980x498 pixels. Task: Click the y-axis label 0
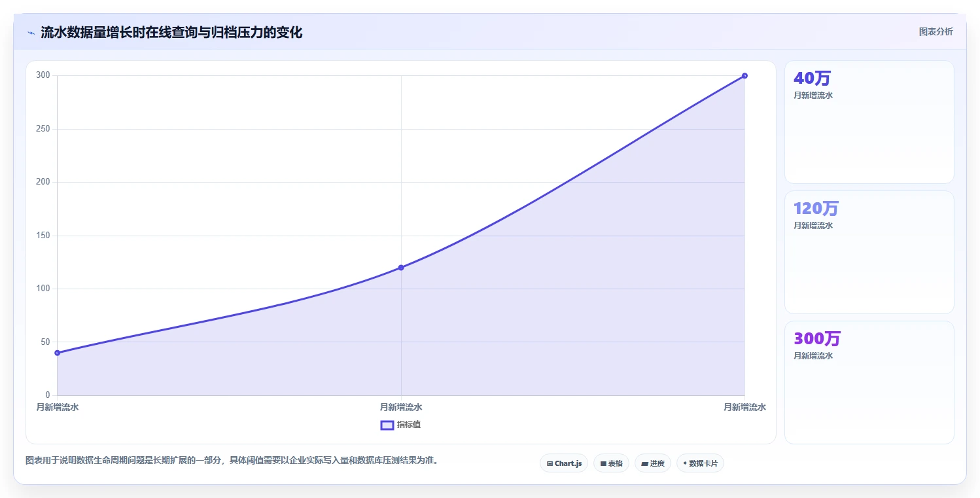pyautogui.click(x=48, y=395)
